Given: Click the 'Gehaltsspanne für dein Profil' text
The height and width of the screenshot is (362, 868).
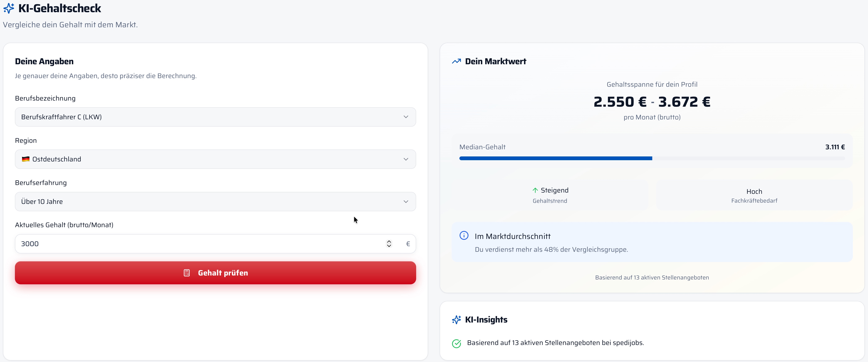Looking at the screenshot, I should pyautogui.click(x=652, y=84).
